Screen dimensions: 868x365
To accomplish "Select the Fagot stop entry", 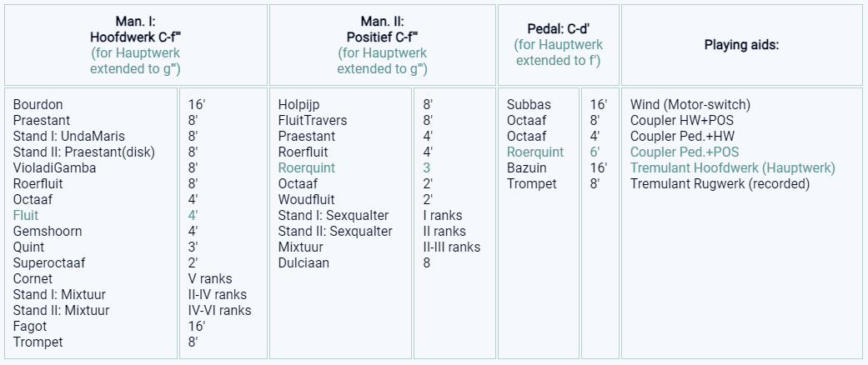I will click(29, 327).
